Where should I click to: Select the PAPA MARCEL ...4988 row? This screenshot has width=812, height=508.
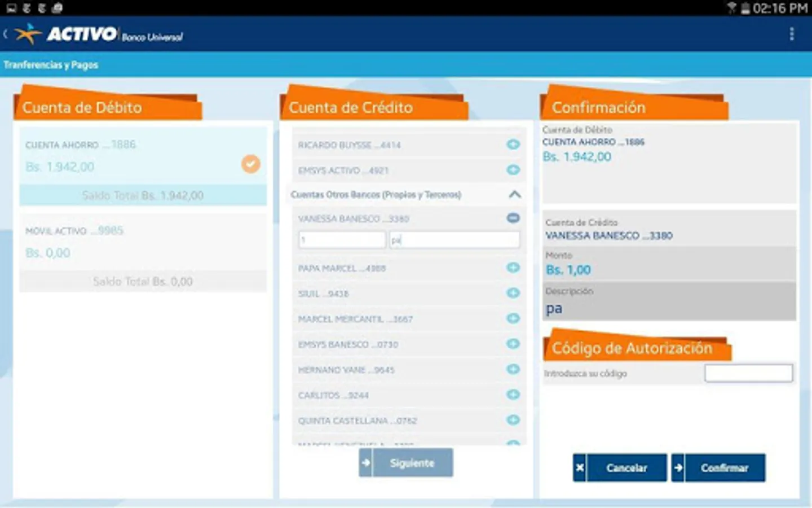point(409,268)
